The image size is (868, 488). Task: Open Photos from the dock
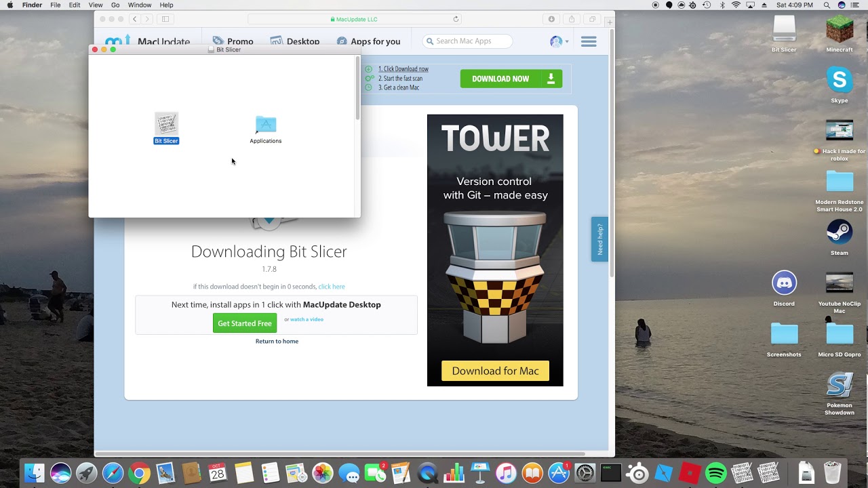(323, 473)
